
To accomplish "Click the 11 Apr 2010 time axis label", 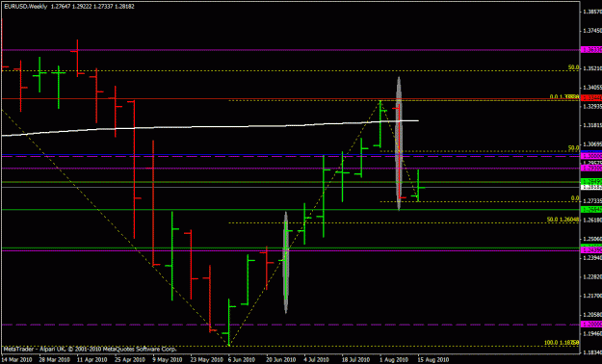I will click(x=92, y=360).
